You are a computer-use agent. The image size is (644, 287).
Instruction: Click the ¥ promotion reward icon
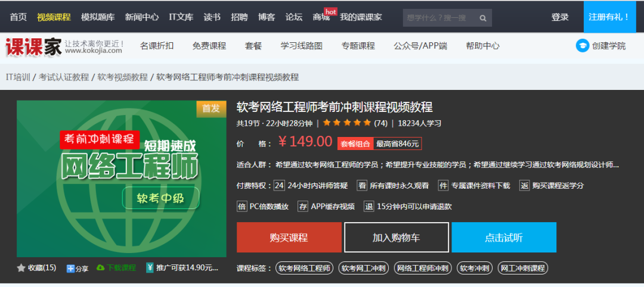point(150,268)
